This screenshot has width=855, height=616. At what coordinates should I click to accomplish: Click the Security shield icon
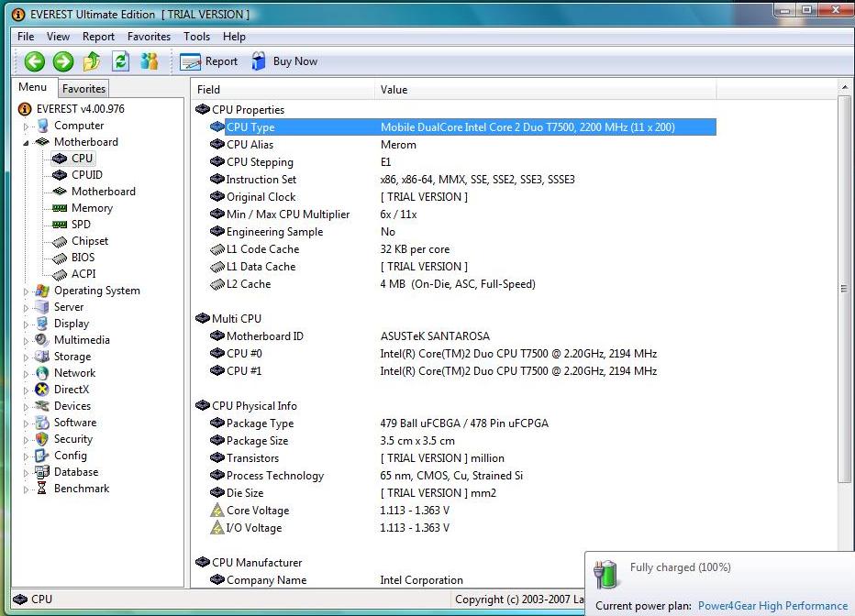(x=41, y=439)
